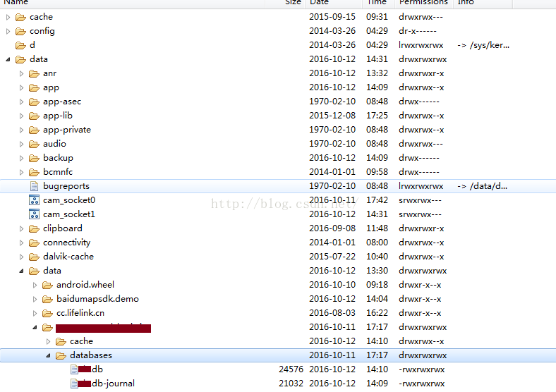
Task: Select the baidumapsdk.demo folder name
Action: click(x=97, y=299)
